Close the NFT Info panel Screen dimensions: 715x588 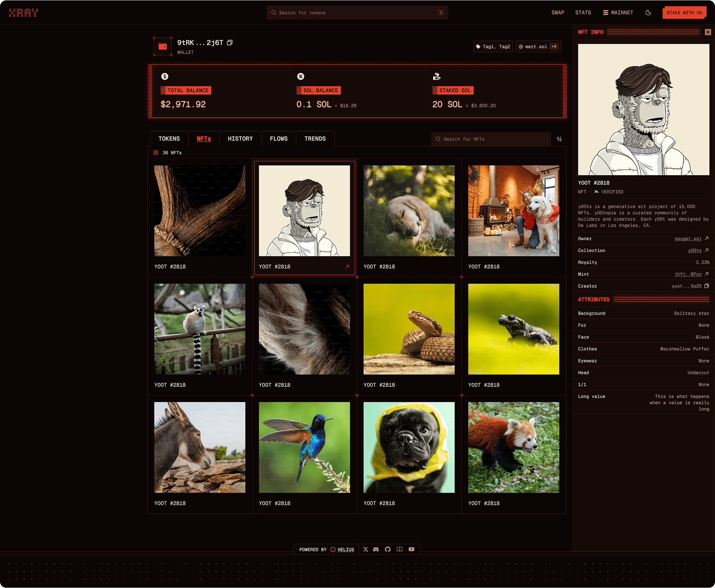point(708,32)
